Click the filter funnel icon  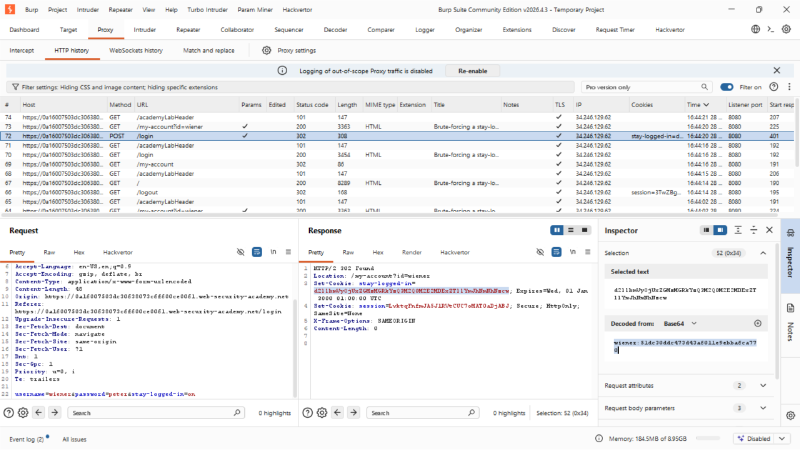[15, 87]
